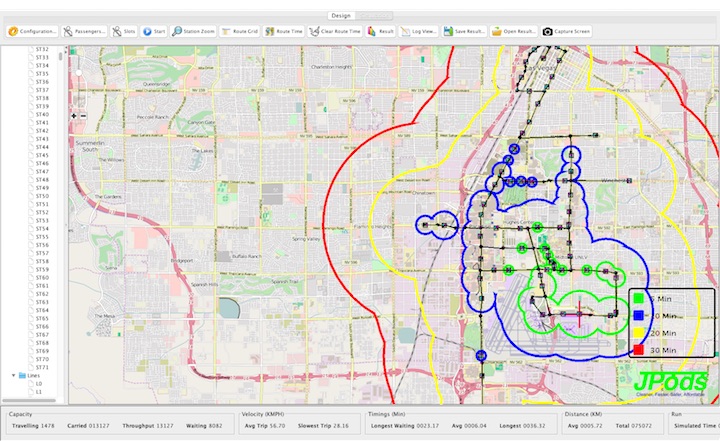Clear Route Time from map
Image resolution: width=720 pixels, height=441 pixels.
(x=336, y=31)
